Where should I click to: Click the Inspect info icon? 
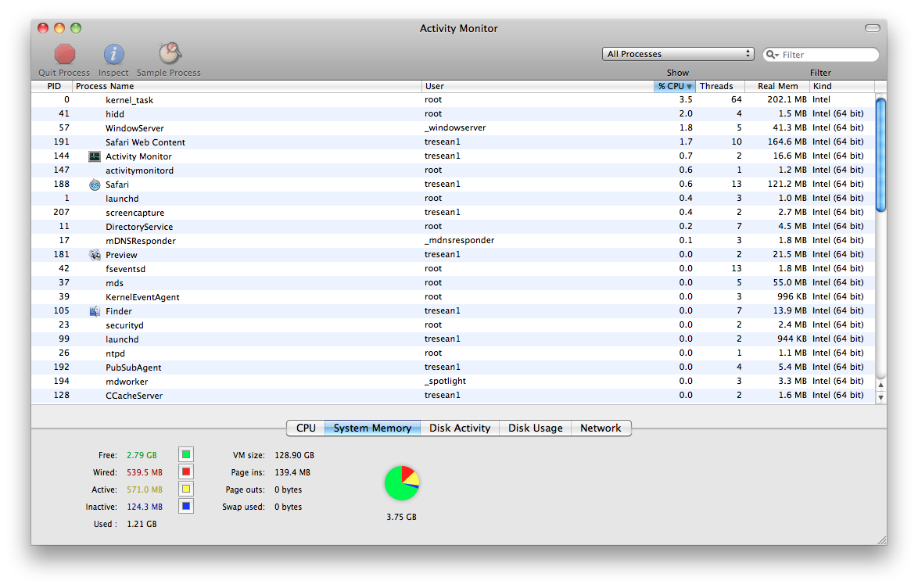pos(113,55)
